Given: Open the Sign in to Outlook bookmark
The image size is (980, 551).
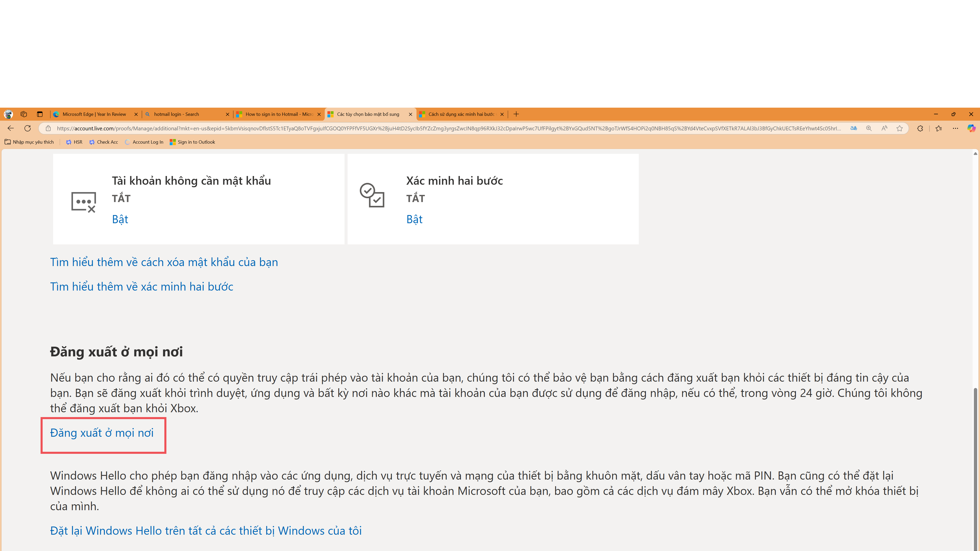Looking at the screenshot, I should pyautogui.click(x=192, y=142).
